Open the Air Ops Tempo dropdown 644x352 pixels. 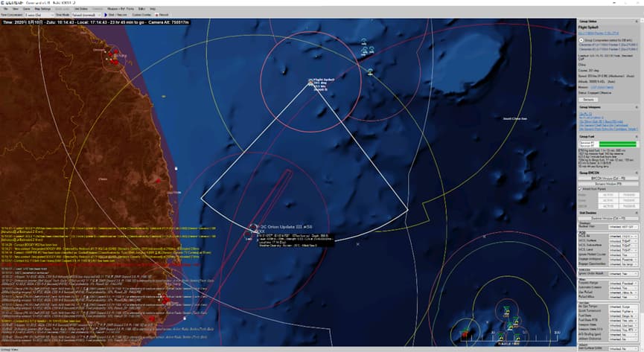point(623,307)
